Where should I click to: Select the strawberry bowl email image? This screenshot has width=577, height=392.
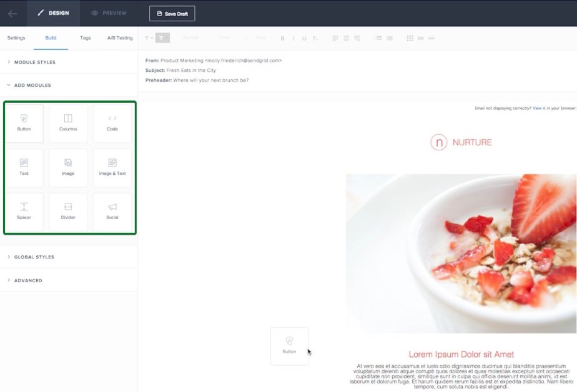(x=461, y=253)
